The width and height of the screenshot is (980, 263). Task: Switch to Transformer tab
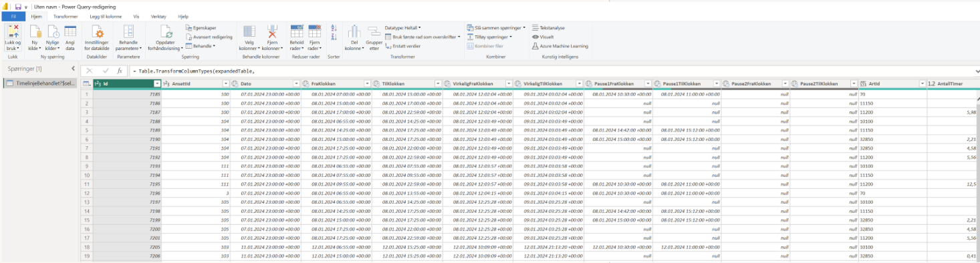coord(66,16)
